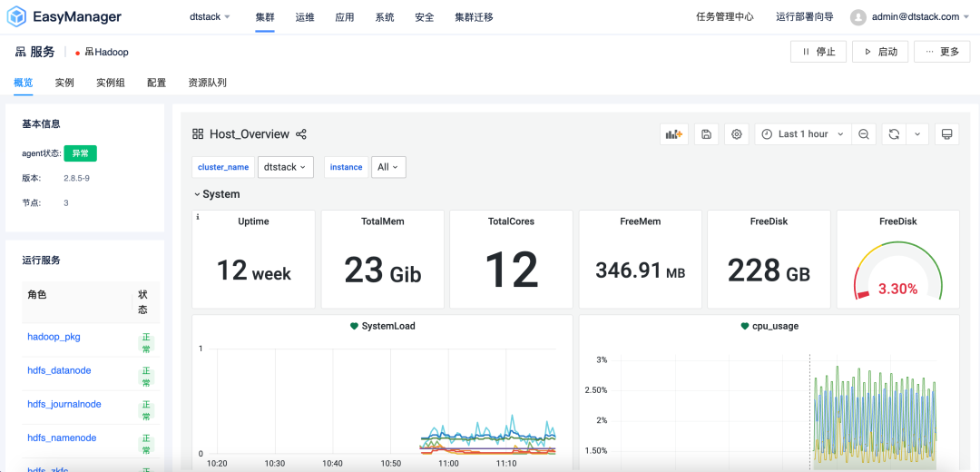Image resolution: width=980 pixels, height=472 pixels.
Task: Open dashboard settings gear icon
Action: (x=737, y=133)
